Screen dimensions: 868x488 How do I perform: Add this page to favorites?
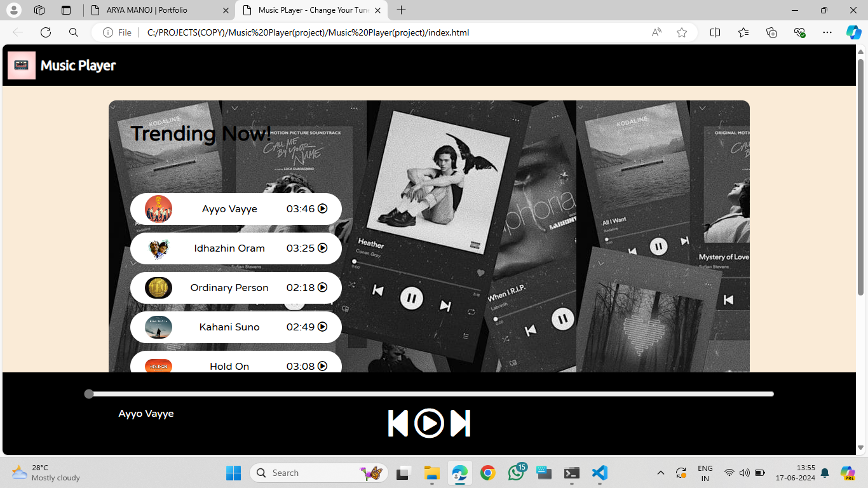(x=682, y=32)
